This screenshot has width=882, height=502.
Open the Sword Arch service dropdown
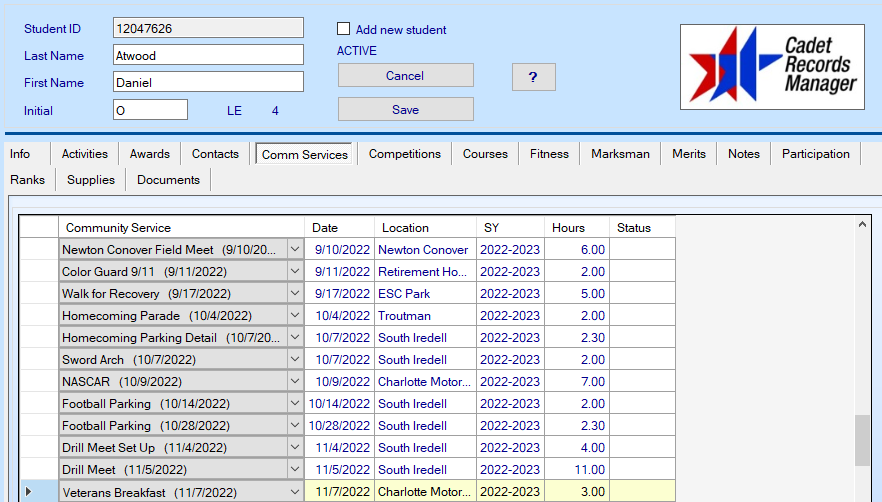pos(294,360)
